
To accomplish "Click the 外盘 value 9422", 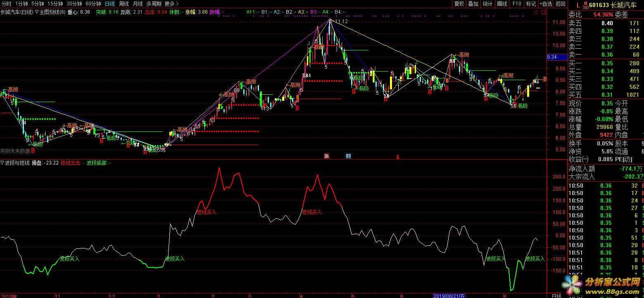I will click(x=606, y=135).
